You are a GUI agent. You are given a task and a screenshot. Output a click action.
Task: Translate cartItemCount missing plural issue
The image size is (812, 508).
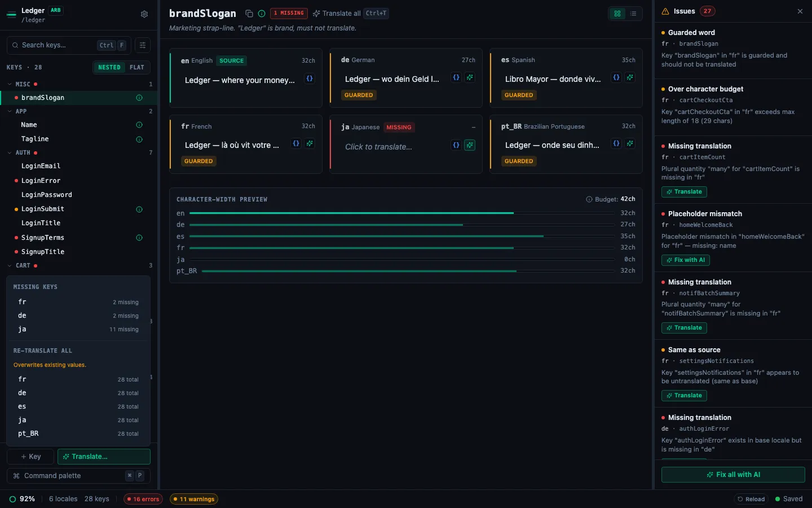(x=684, y=192)
